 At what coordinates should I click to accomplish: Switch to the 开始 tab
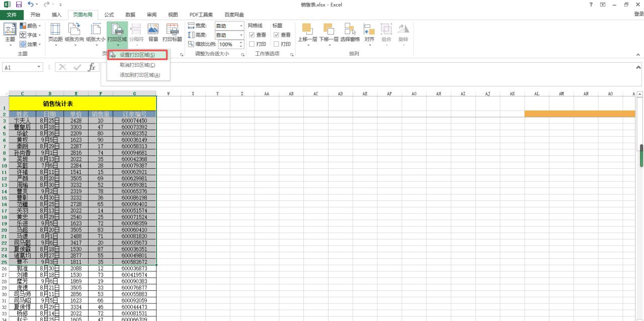point(35,15)
